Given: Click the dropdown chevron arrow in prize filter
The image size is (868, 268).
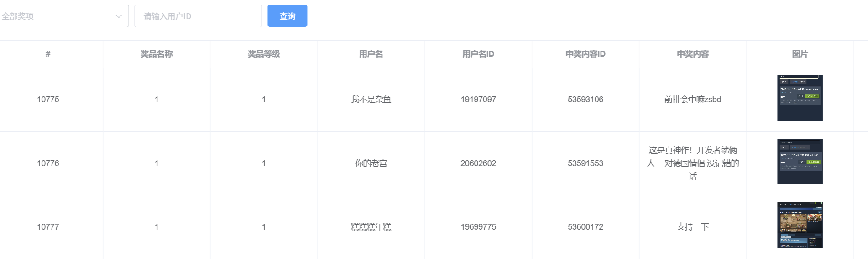Looking at the screenshot, I should (119, 16).
